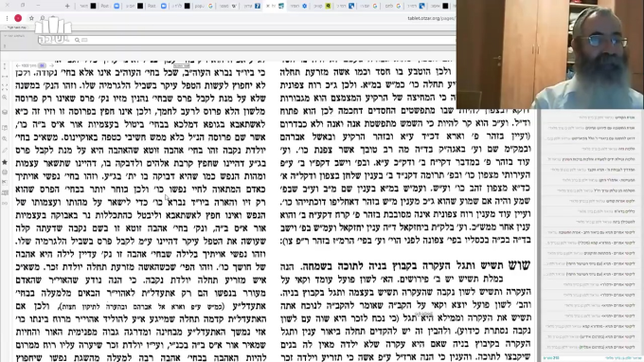This screenshot has width=644, height=362.
Task: Click the open book pages icon in the left toolbar
Action: (5, 128)
